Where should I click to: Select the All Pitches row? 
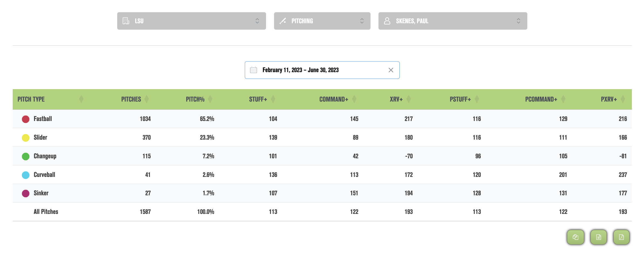click(322, 212)
